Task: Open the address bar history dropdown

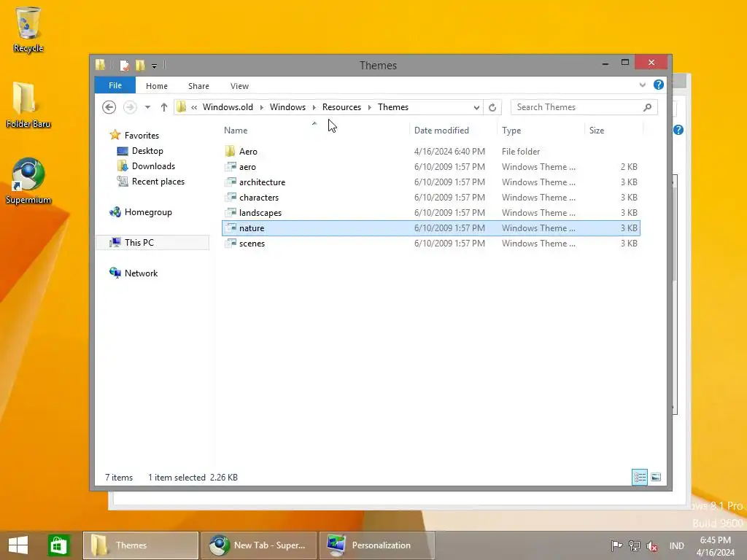Action: tap(476, 108)
